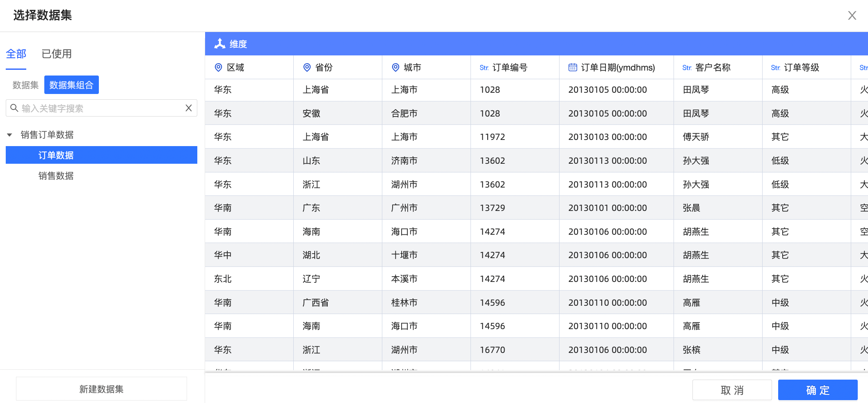Click the 区域 column header

coord(249,67)
